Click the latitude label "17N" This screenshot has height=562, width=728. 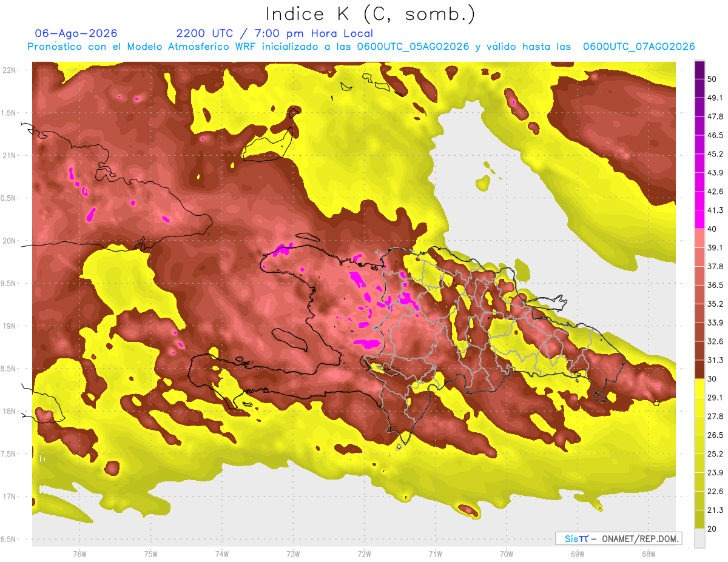point(10,497)
